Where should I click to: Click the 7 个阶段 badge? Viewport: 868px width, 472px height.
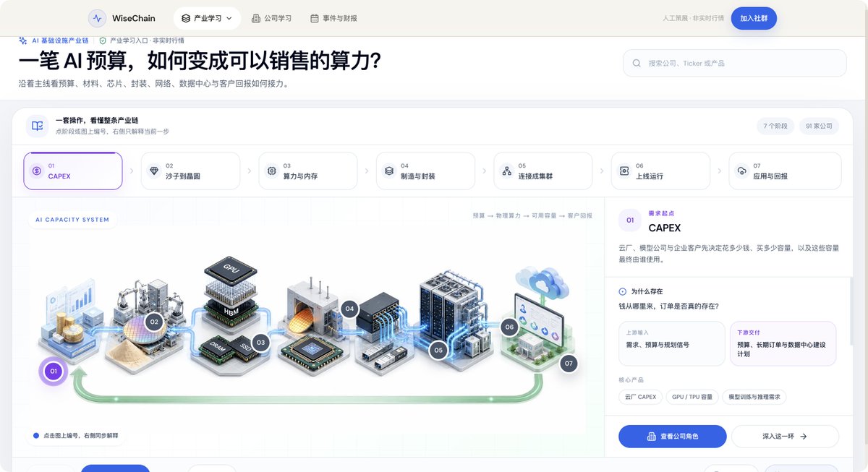point(775,126)
